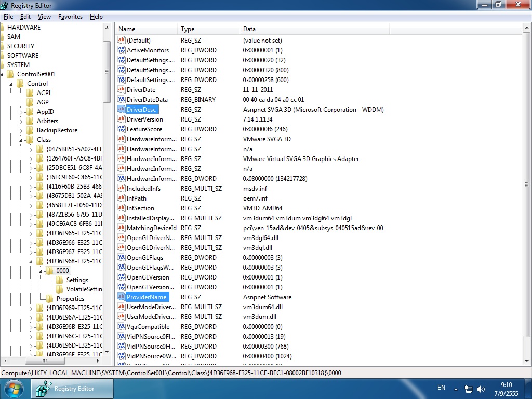Click the tree pane scroll up arrow

pos(107,28)
